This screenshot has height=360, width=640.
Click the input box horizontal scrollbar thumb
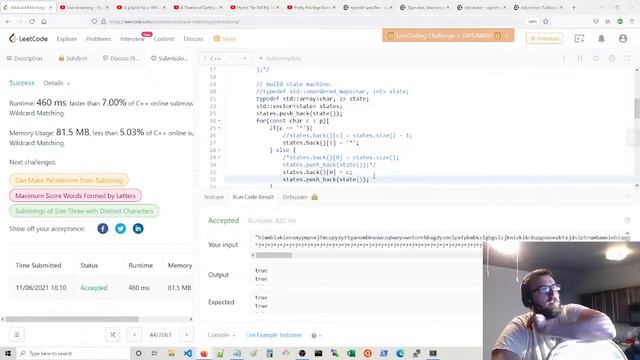tap(274, 255)
